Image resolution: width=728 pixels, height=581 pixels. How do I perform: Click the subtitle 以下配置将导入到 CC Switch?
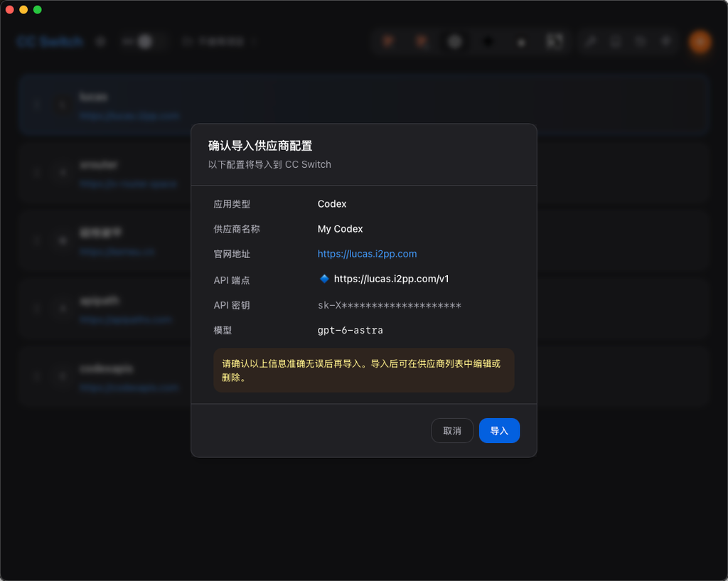[x=269, y=164]
